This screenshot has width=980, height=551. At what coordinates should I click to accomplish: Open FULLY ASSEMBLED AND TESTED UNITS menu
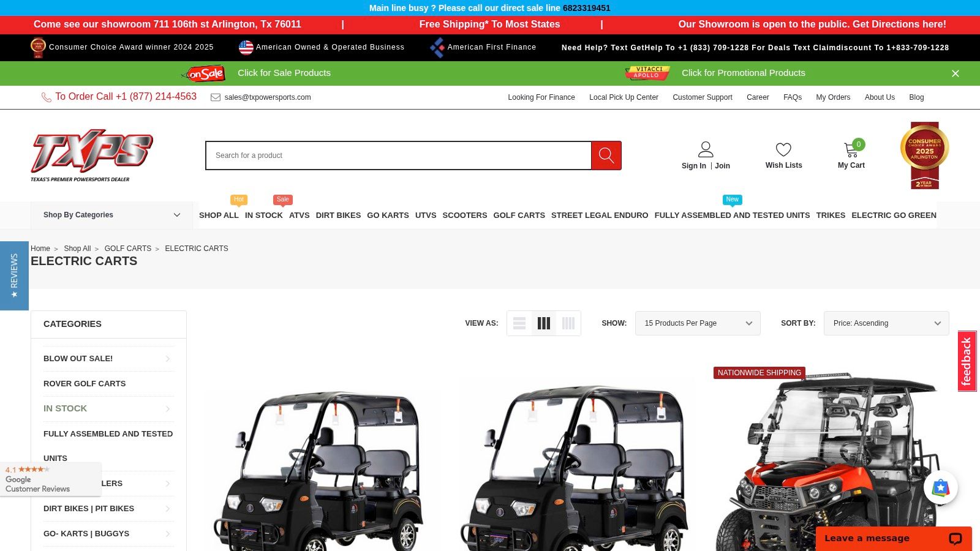pyautogui.click(x=732, y=216)
